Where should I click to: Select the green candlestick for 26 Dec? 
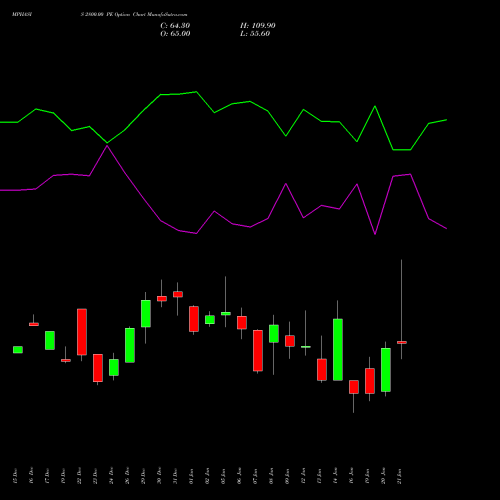130,345
